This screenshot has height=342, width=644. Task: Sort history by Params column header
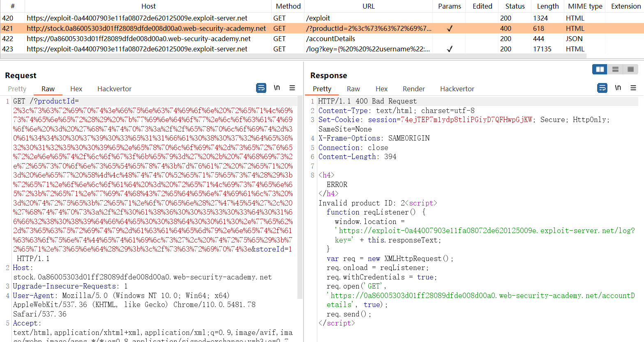click(450, 6)
